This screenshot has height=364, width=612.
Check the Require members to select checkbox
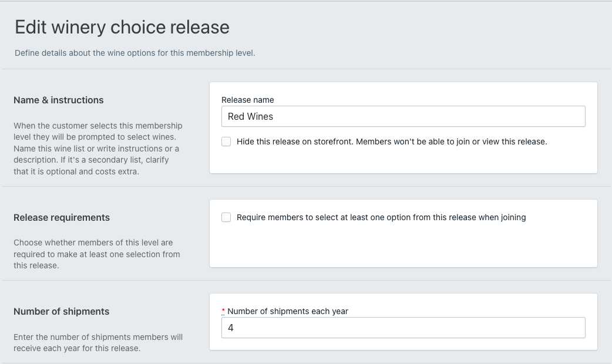pos(226,217)
